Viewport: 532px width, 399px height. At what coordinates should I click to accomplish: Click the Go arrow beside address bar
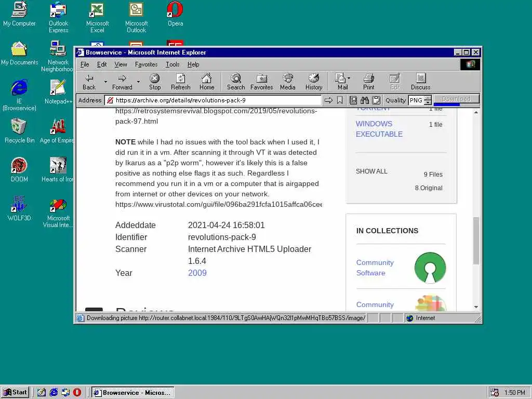pos(328,100)
